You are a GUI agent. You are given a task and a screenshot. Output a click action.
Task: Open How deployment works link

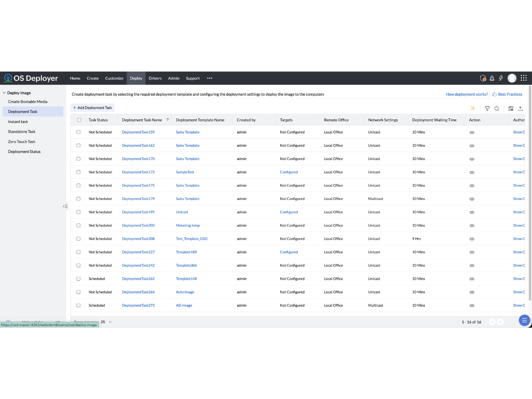[467, 94]
